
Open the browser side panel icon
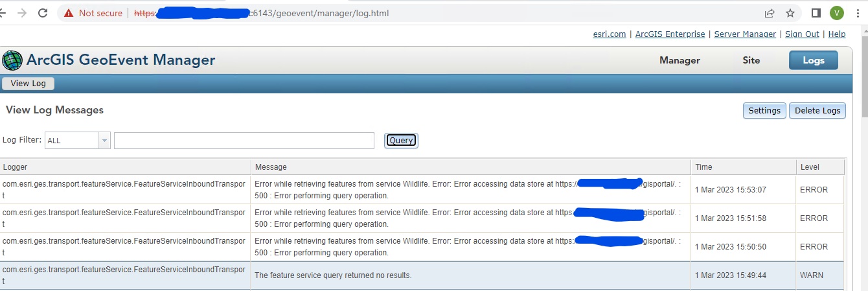(x=816, y=13)
